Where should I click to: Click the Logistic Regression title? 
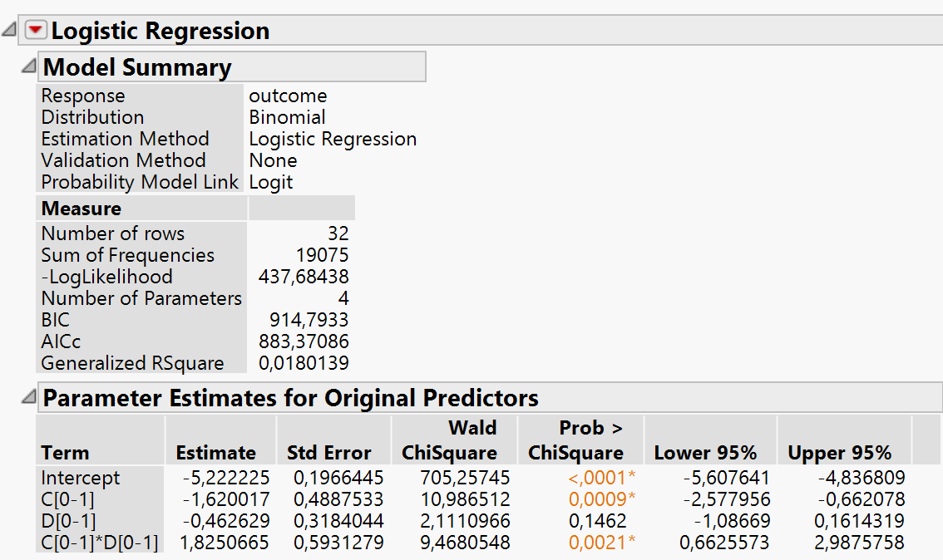coord(160,31)
